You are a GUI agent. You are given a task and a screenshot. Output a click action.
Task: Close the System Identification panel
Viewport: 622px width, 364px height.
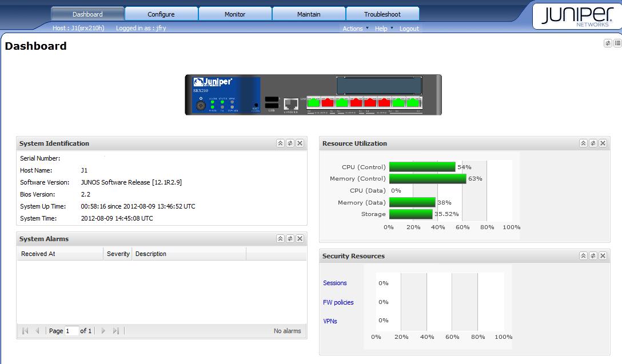[x=300, y=143]
